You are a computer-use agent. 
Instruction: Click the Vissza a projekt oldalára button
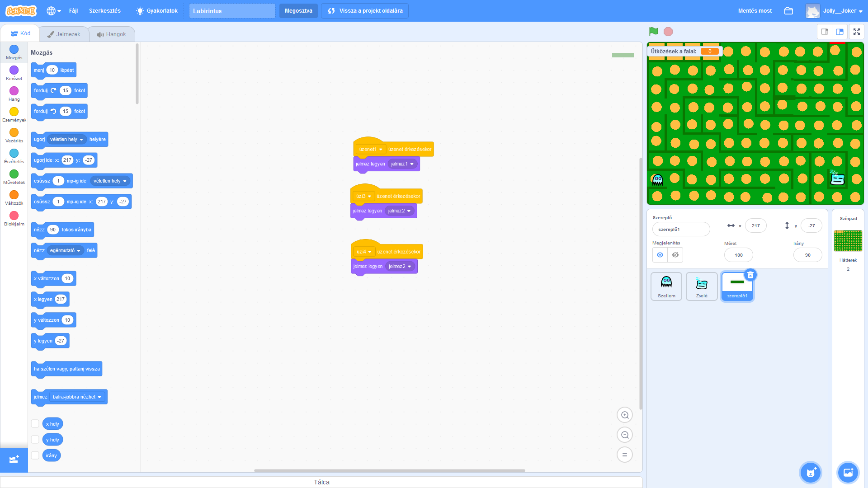click(x=364, y=10)
